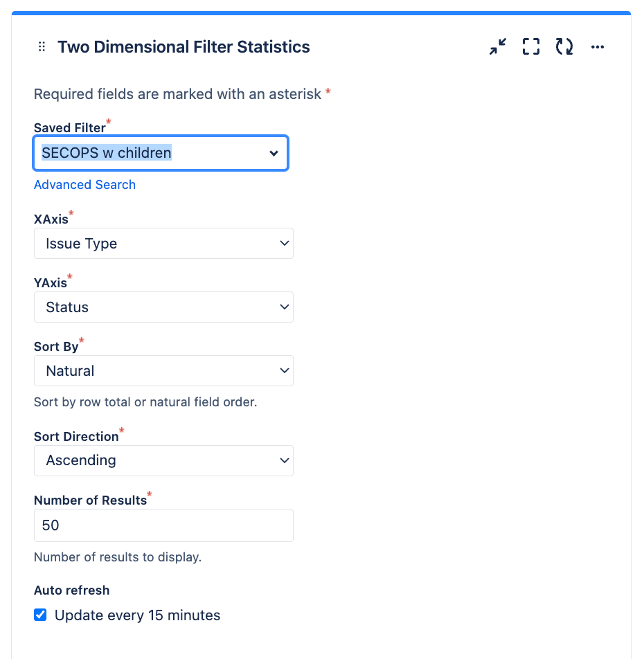Click the Update every 15 minutes label
Viewport: 644px width, 659px height.
tap(138, 615)
